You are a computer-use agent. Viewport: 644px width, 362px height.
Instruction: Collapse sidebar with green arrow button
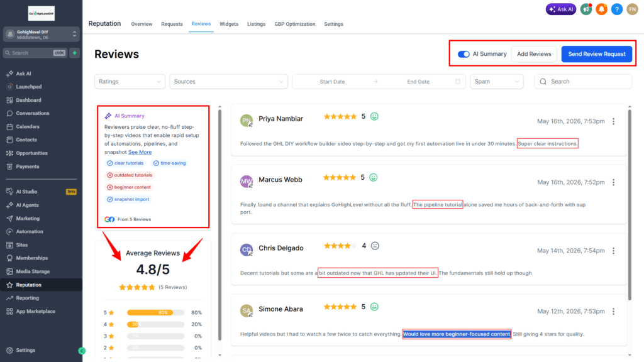click(x=82, y=351)
